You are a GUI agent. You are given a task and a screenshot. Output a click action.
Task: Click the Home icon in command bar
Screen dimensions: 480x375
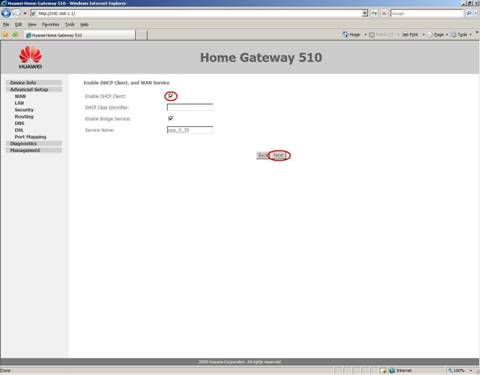(x=345, y=34)
